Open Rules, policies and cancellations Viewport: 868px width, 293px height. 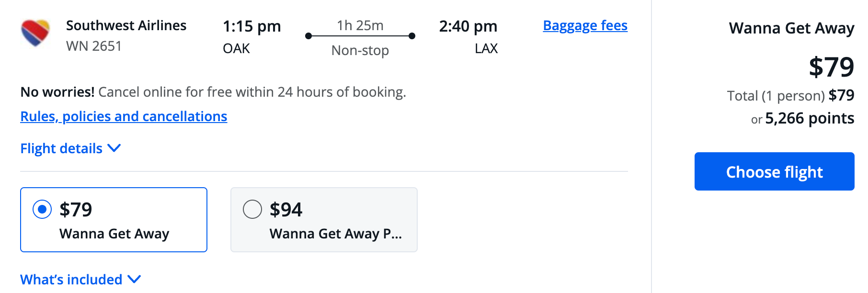pos(123,116)
